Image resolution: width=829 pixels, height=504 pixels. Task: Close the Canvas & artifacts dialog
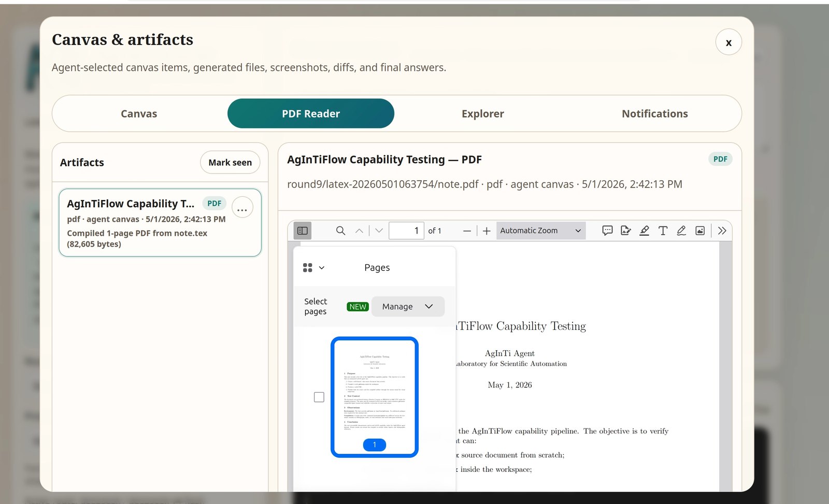point(728,42)
